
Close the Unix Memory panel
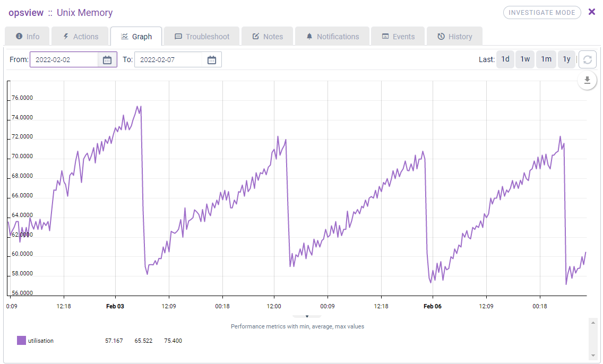[592, 12]
